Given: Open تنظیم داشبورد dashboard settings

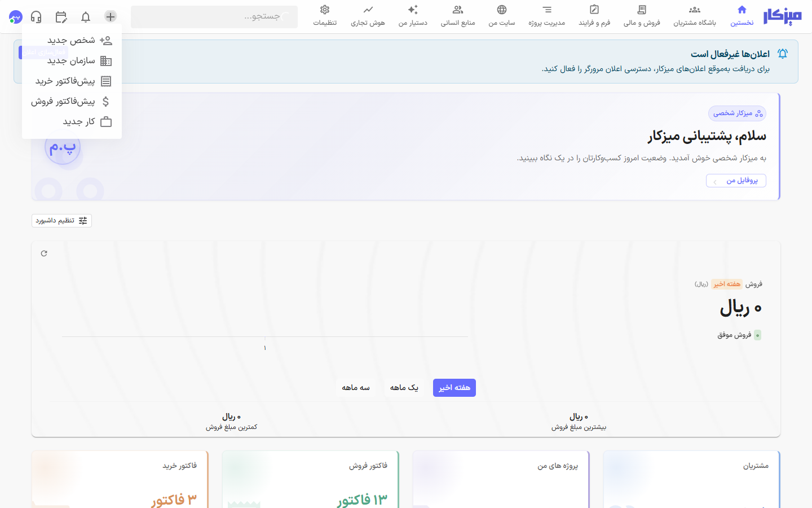Looking at the screenshot, I should pos(61,221).
